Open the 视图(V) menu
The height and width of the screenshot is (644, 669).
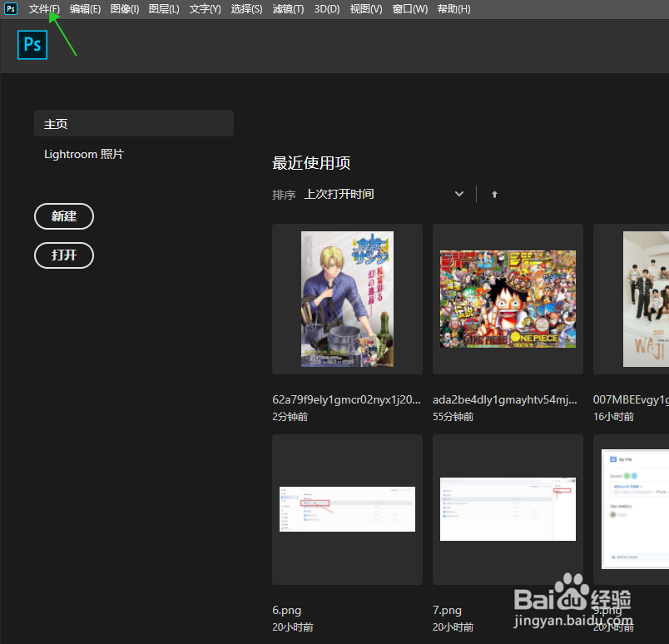coord(366,9)
